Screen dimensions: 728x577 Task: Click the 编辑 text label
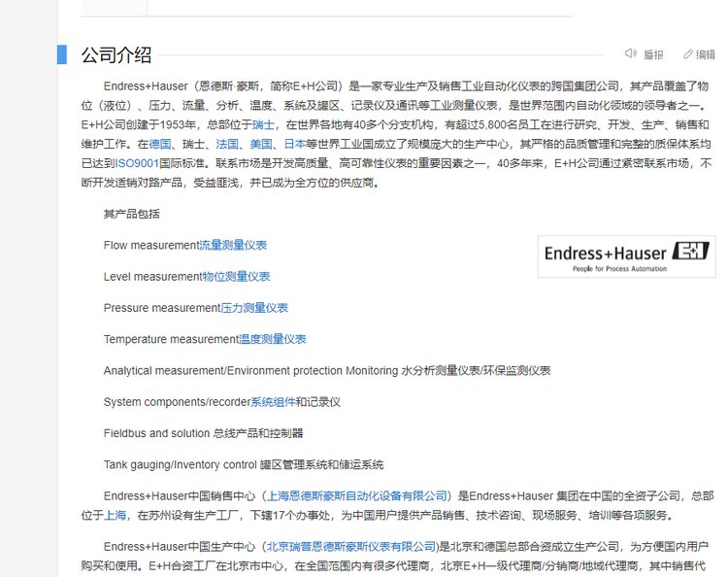[x=706, y=55]
